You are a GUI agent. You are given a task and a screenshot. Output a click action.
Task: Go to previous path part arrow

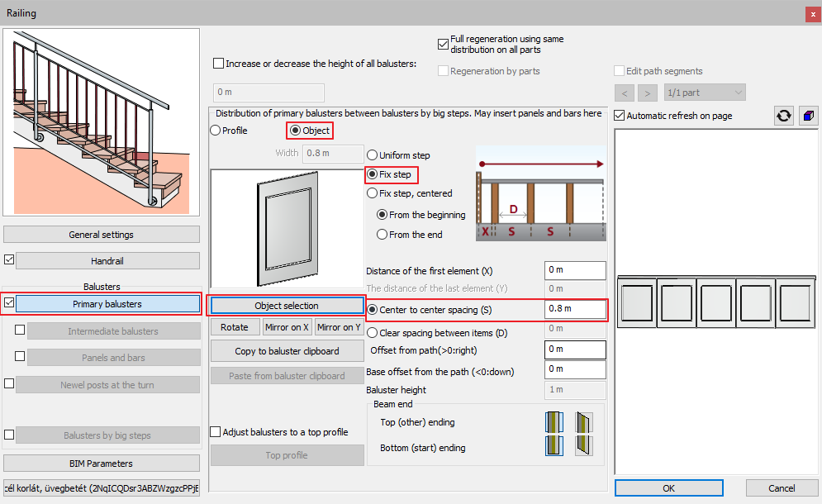(x=625, y=93)
